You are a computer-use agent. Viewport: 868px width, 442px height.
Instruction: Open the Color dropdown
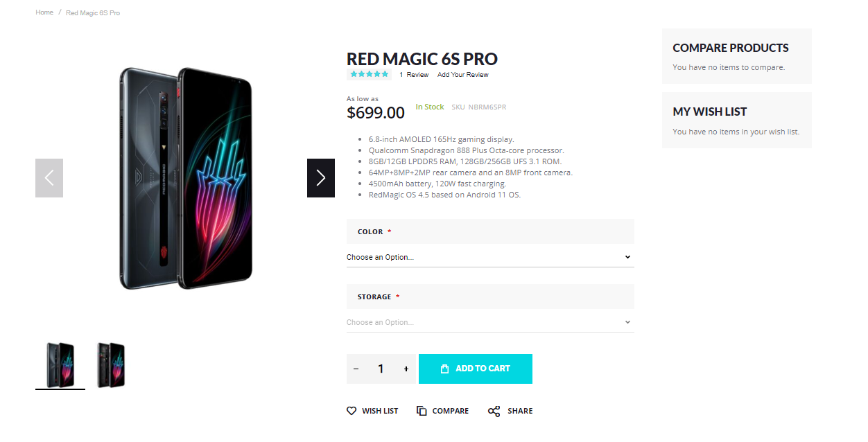(x=490, y=257)
